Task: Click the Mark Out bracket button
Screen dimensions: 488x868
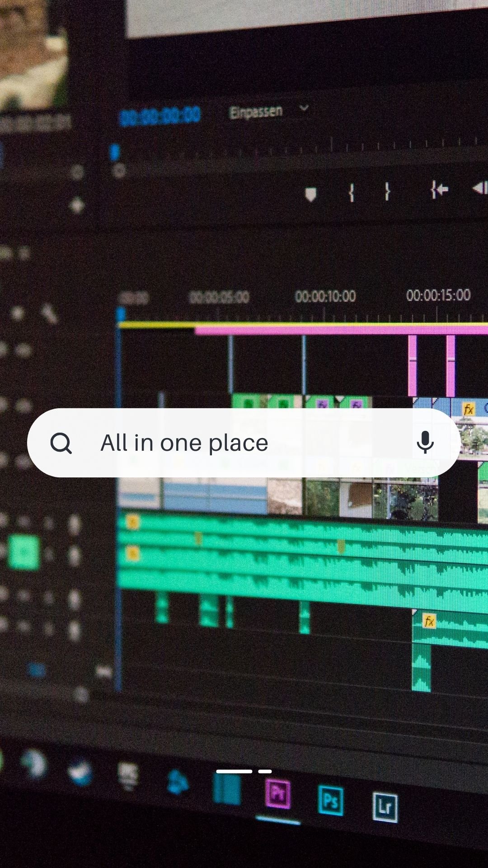Action: pyautogui.click(x=387, y=191)
